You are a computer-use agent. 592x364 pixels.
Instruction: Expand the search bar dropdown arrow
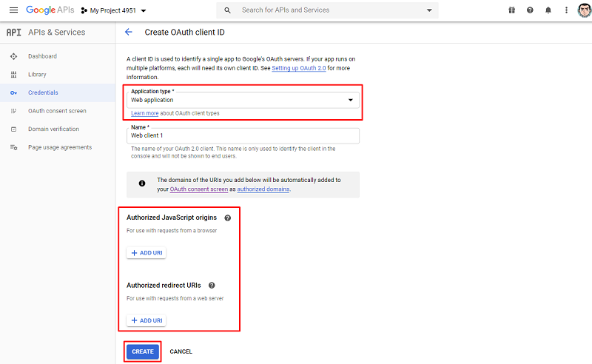click(x=429, y=10)
